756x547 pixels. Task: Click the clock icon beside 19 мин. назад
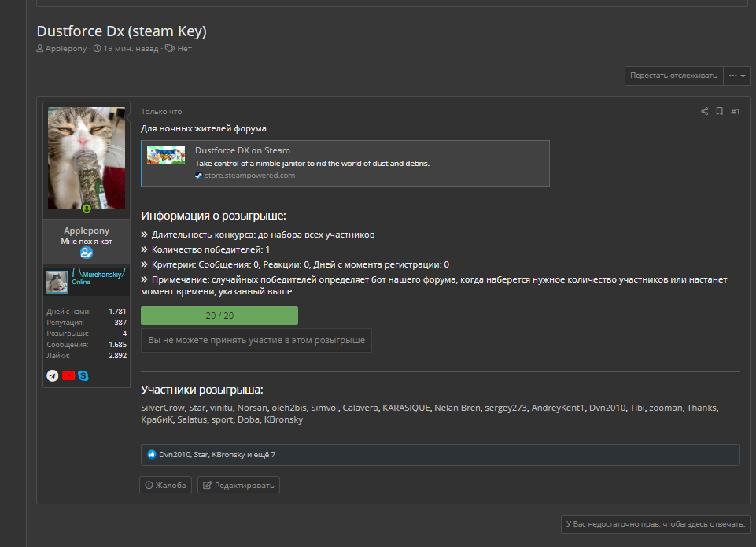(97, 48)
